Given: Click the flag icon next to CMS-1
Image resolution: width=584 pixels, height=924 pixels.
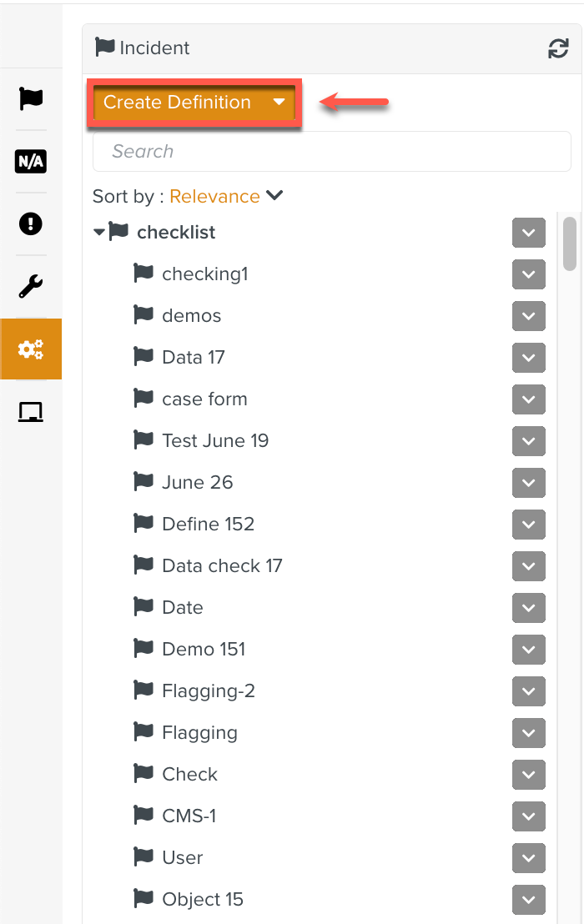Looking at the screenshot, I should (143, 816).
